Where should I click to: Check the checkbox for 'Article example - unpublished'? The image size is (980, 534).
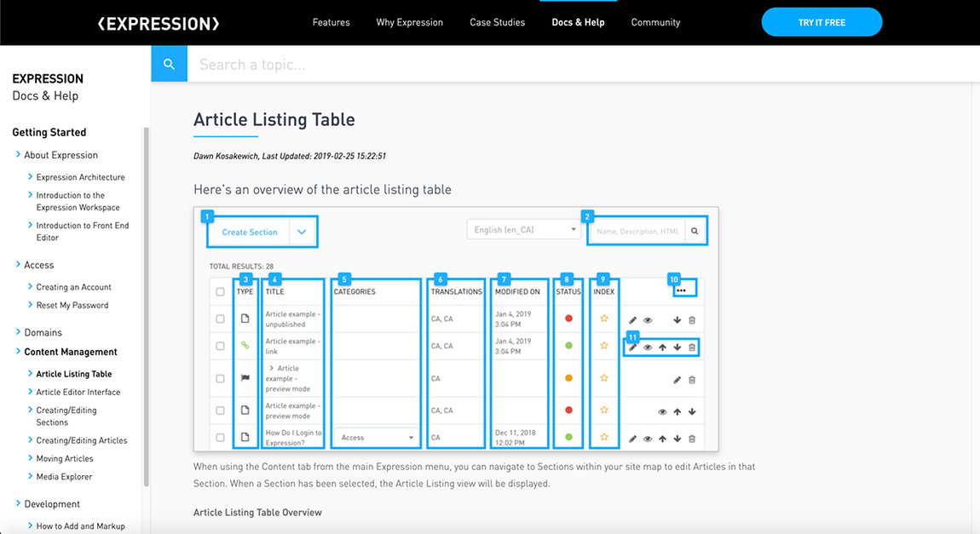[219, 319]
